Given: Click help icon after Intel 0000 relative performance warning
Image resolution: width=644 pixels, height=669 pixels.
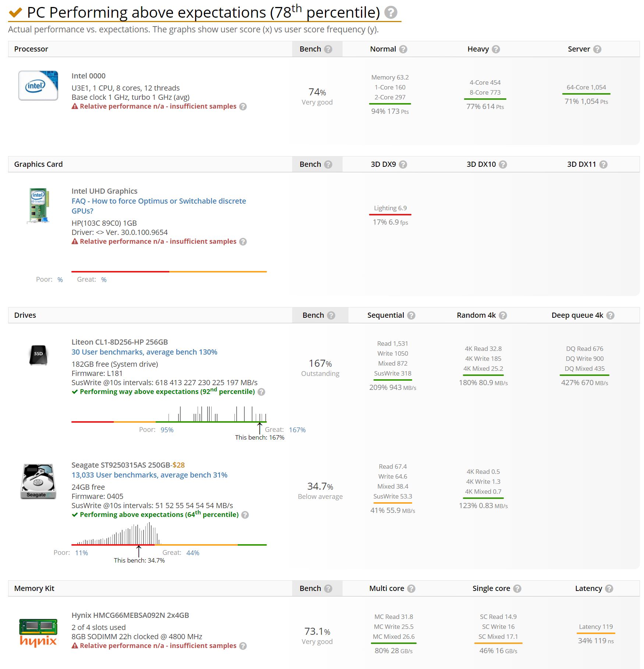Looking at the screenshot, I should (243, 107).
